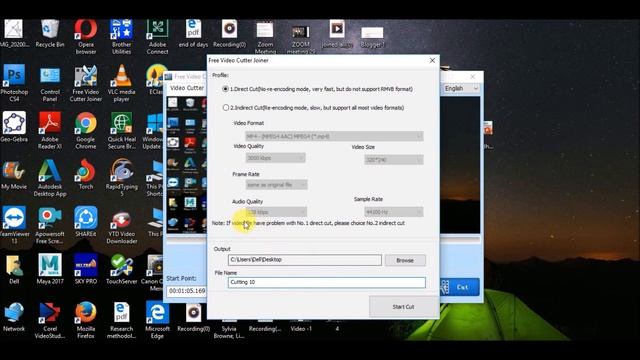Screen dimensions: 640x360
Task: Launch the TouchServer desktop shortcut
Action: pyautogui.click(x=122, y=269)
